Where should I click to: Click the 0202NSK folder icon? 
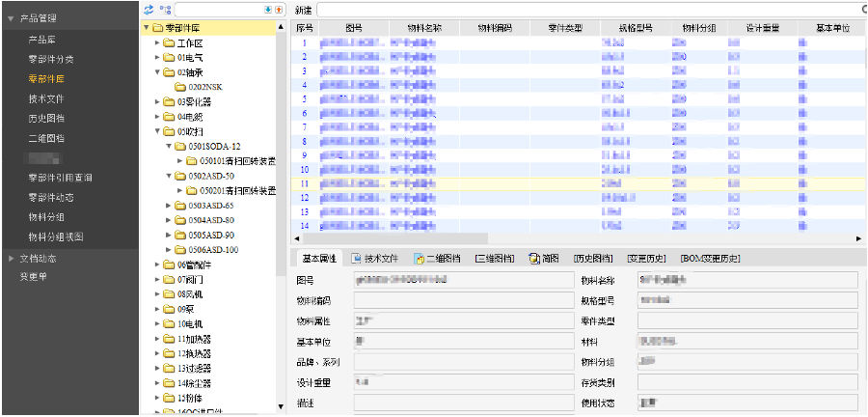coord(180,86)
